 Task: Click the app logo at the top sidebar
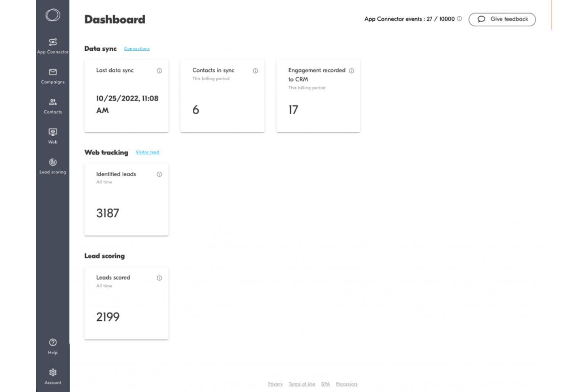point(53,15)
